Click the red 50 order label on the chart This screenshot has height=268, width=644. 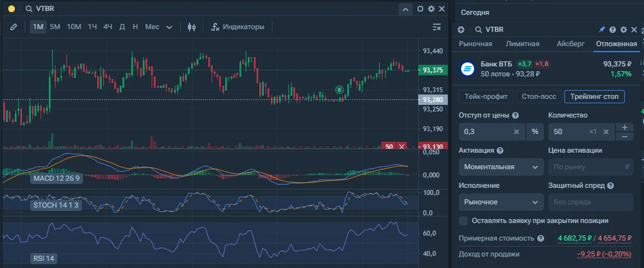pyautogui.click(x=389, y=147)
